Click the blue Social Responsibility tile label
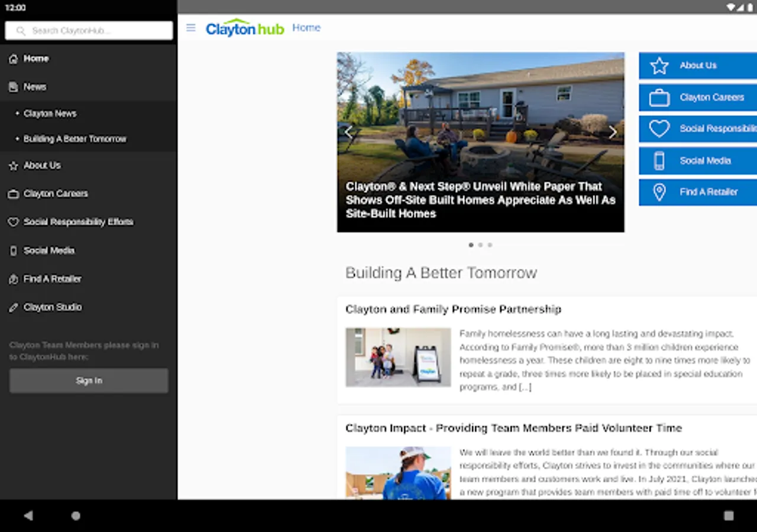 [x=718, y=129]
